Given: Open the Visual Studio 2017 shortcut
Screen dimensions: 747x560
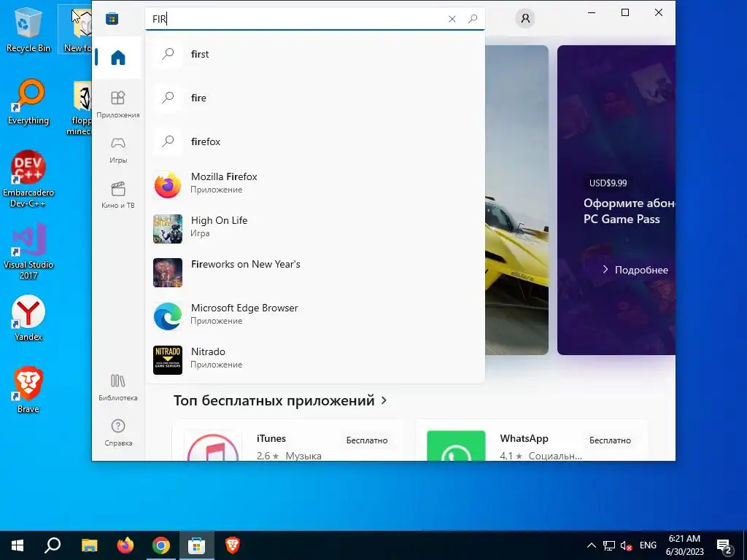Looking at the screenshot, I should 28,252.
